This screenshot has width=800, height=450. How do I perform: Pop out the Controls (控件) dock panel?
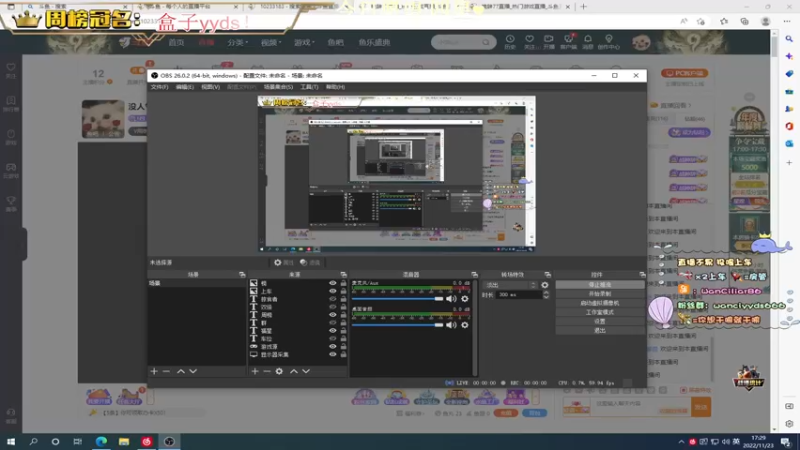pyautogui.click(x=642, y=274)
